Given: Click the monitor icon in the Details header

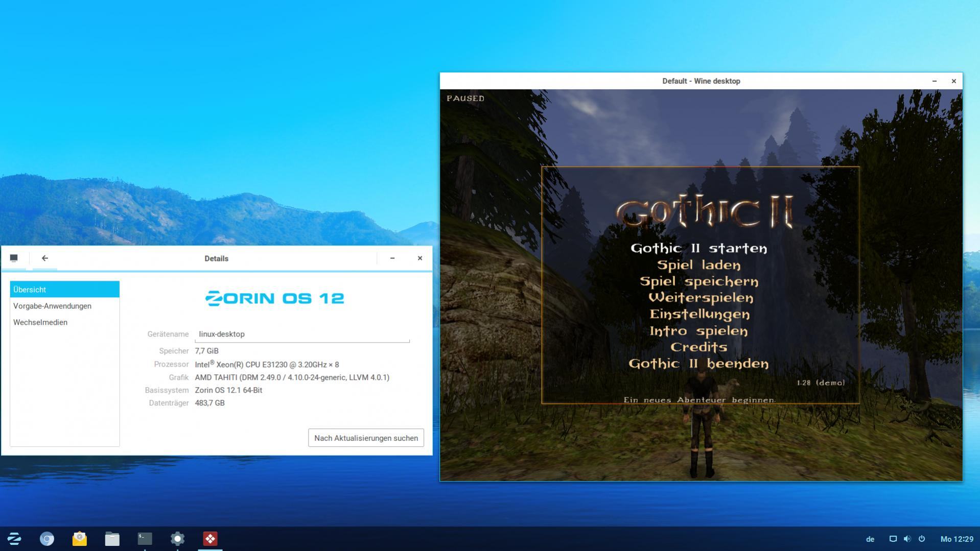Looking at the screenshot, I should click(14, 258).
